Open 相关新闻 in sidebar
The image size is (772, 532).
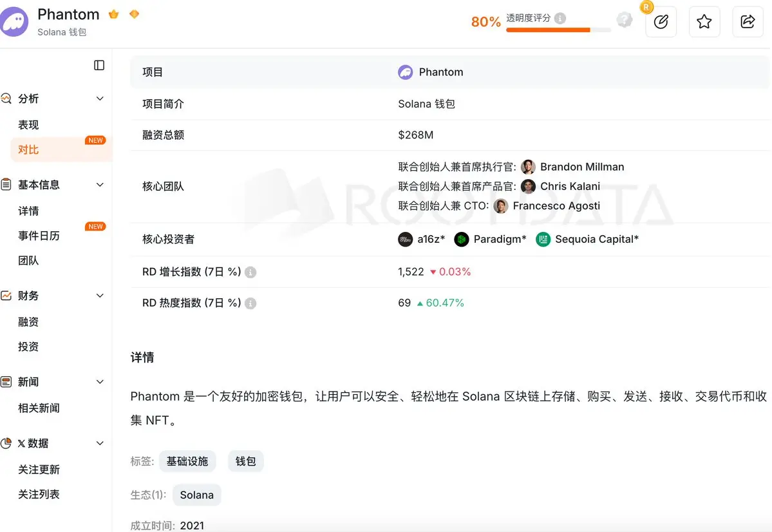click(x=39, y=408)
